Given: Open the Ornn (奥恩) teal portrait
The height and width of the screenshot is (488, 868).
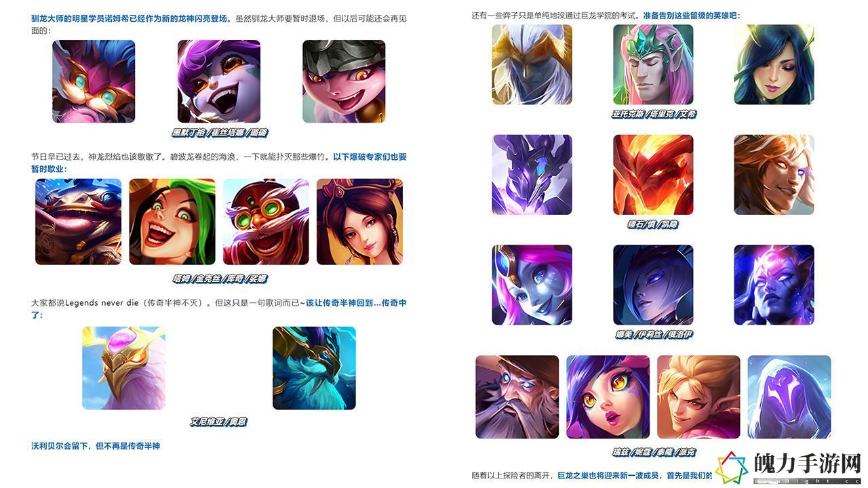Looking at the screenshot, I should click(x=314, y=368).
